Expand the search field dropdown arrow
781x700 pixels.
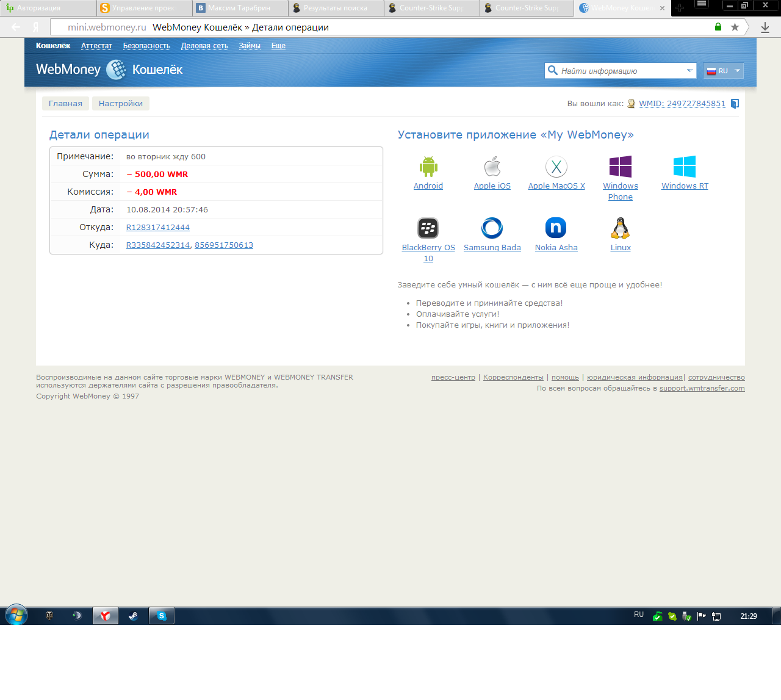[689, 70]
